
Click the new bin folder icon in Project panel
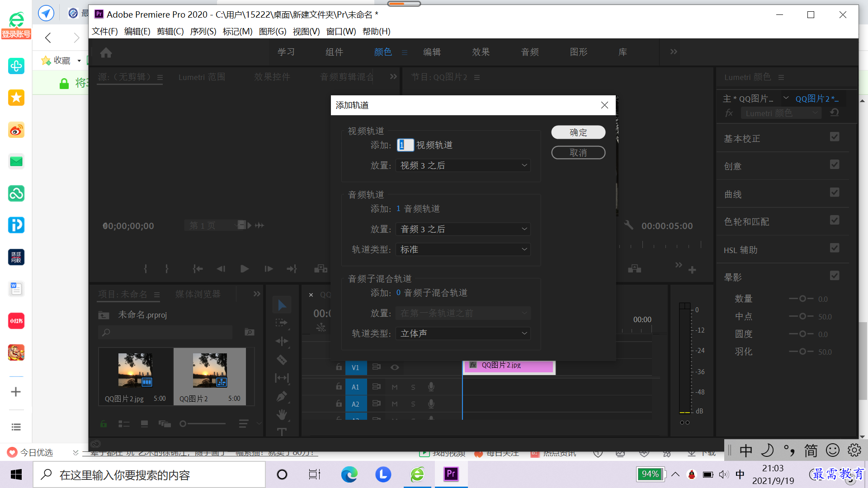(249, 332)
